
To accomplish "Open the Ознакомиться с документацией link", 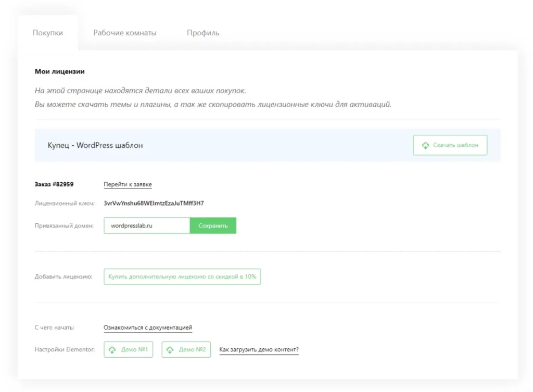I will pos(148,327).
